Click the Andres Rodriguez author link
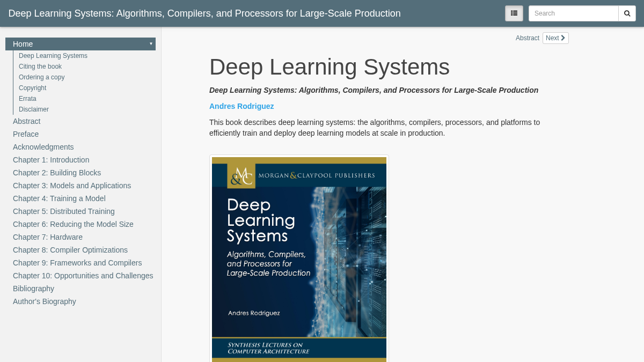 click(x=241, y=106)
